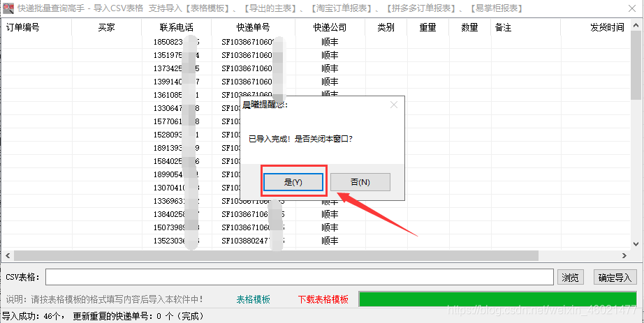Click the 数量 column header
644x323 pixels.
(470, 27)
